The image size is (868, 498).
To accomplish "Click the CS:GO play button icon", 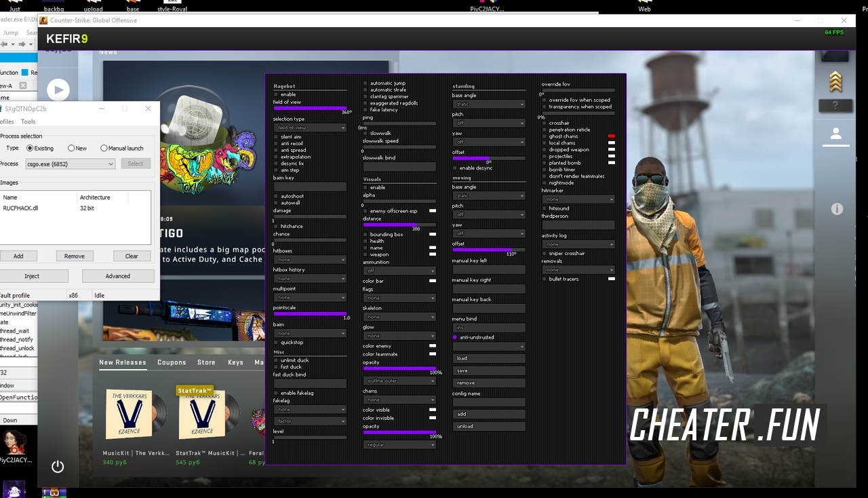I will click(x=58, y=90).
